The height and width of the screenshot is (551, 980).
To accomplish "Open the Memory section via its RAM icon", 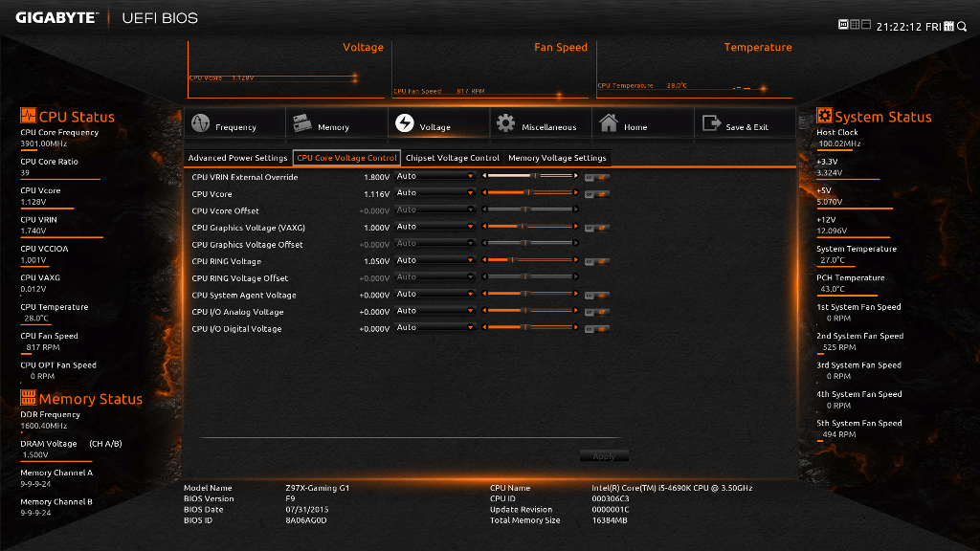I will (x=302, y=123).
